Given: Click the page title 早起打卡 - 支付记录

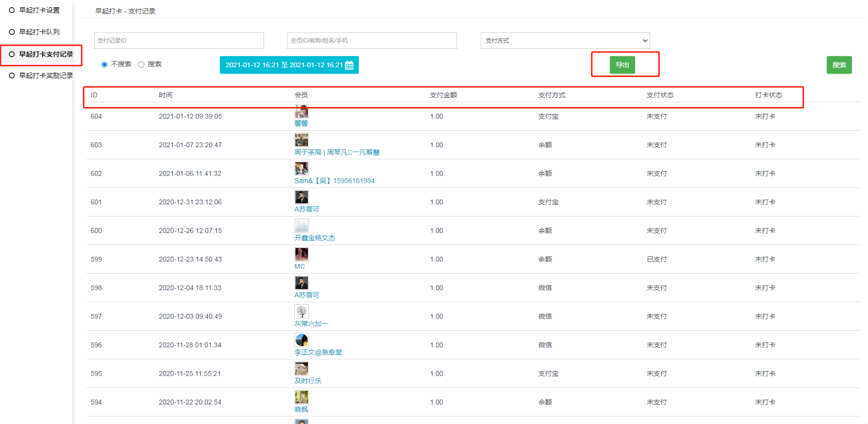Looking at the screenshot, I should pyautogui.click(x=125, y=11).
